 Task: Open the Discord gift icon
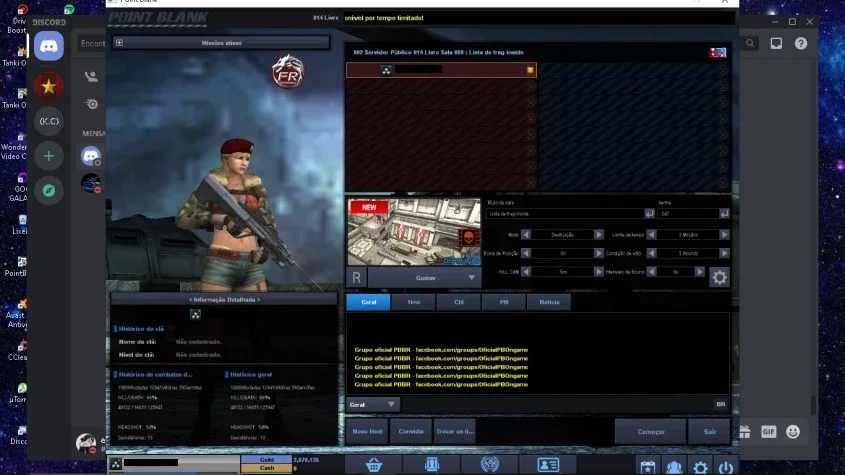coord(745,431)
